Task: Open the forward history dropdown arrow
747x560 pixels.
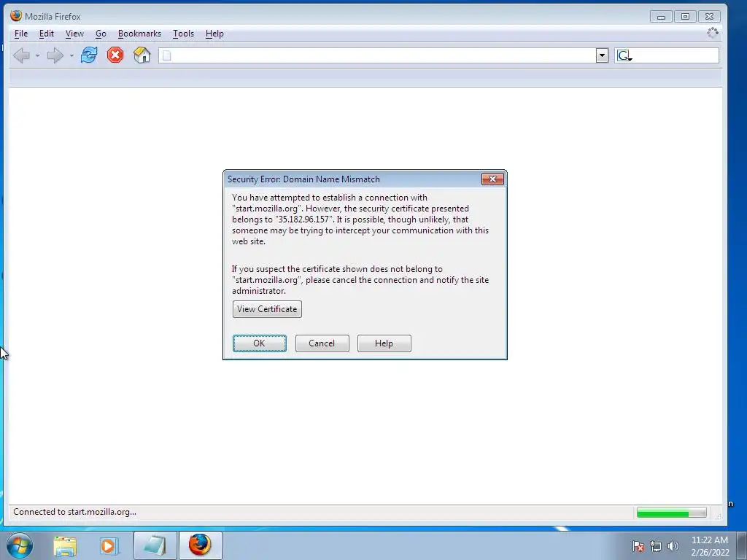Action: (x=71, y=55)
